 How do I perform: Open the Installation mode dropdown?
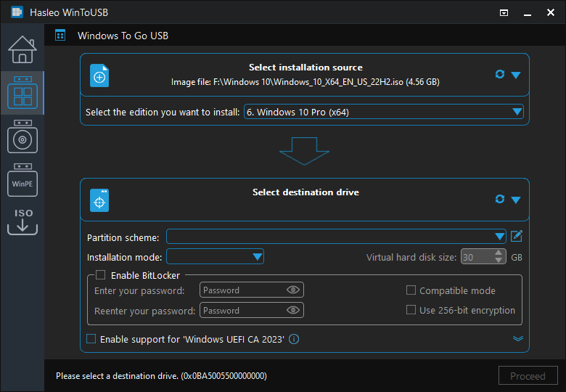pos(215,257)
